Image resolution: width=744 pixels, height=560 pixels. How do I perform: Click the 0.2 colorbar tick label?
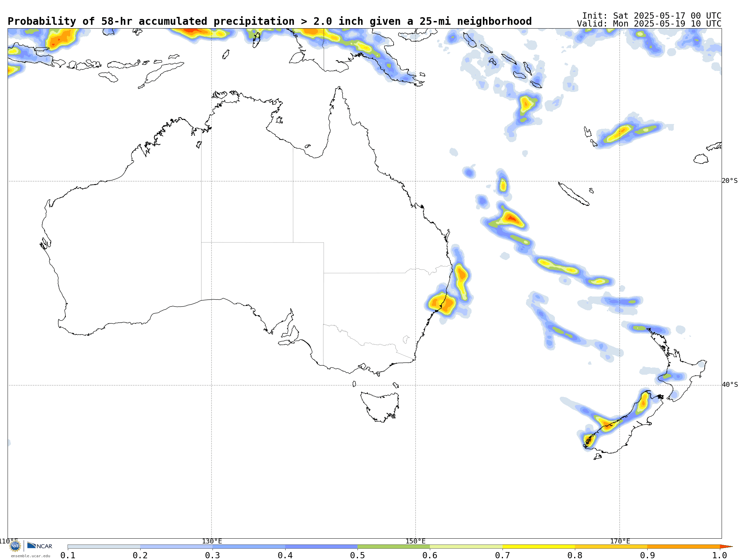(x=140, y=556)
